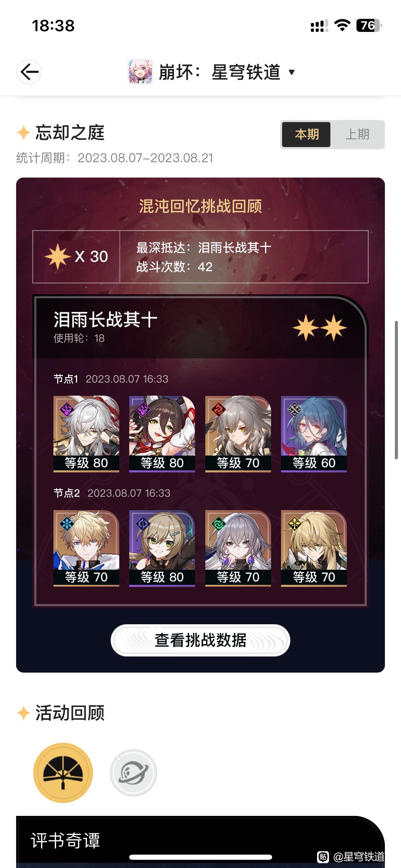Tap the grey-haired Trailblazer level 70 portrait
The width and height of the screenshot is (401, 868).
[x=238, y=434]
